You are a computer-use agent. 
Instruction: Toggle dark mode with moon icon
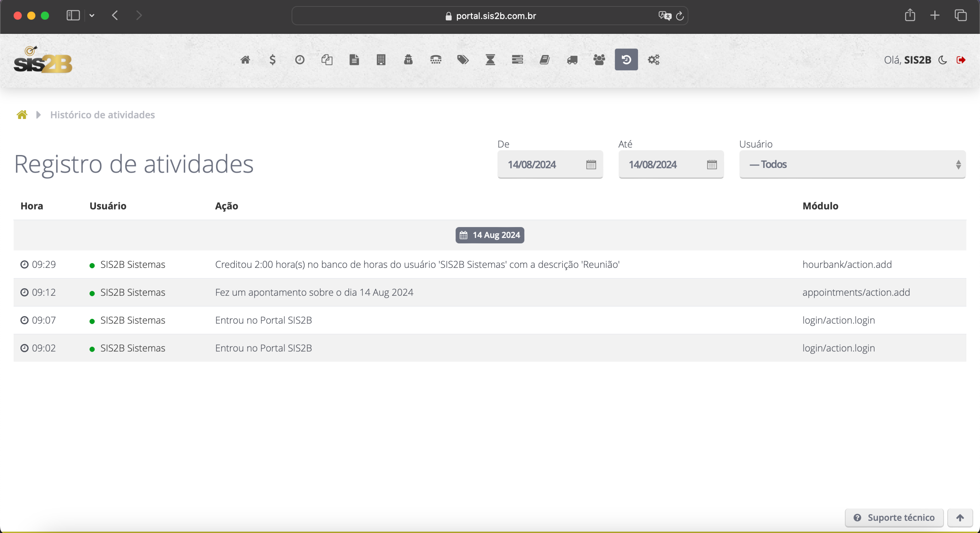point(943,60)
